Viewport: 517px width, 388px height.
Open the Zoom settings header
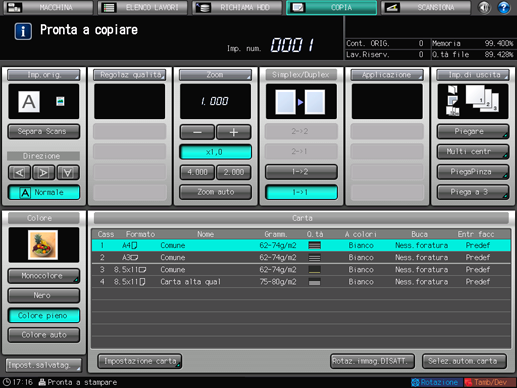215,75
